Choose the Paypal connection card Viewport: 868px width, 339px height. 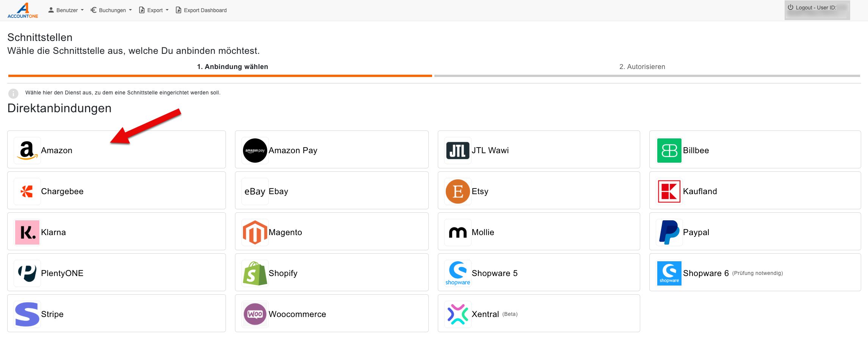pyautogui.click(x=754, y=232)
